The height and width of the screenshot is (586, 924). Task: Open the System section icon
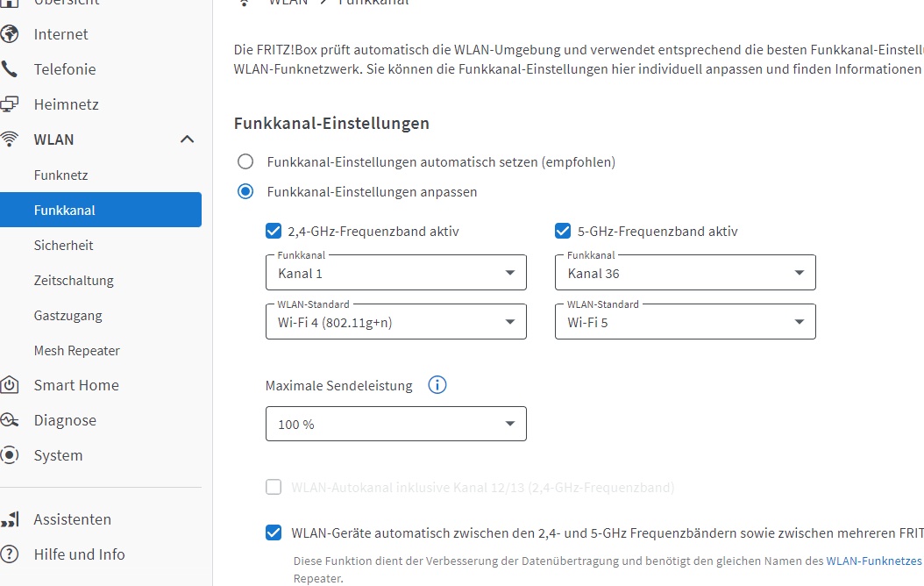(x=12, y=455)
